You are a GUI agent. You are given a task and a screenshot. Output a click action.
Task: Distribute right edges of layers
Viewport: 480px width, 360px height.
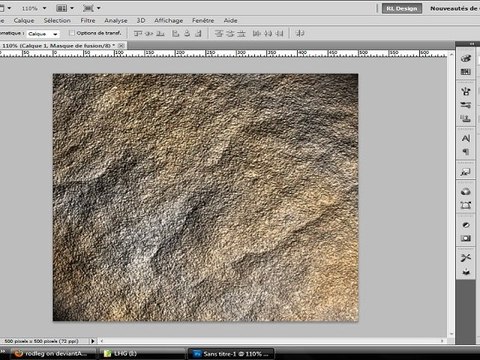pyautogui.click(x=279, y=33)
